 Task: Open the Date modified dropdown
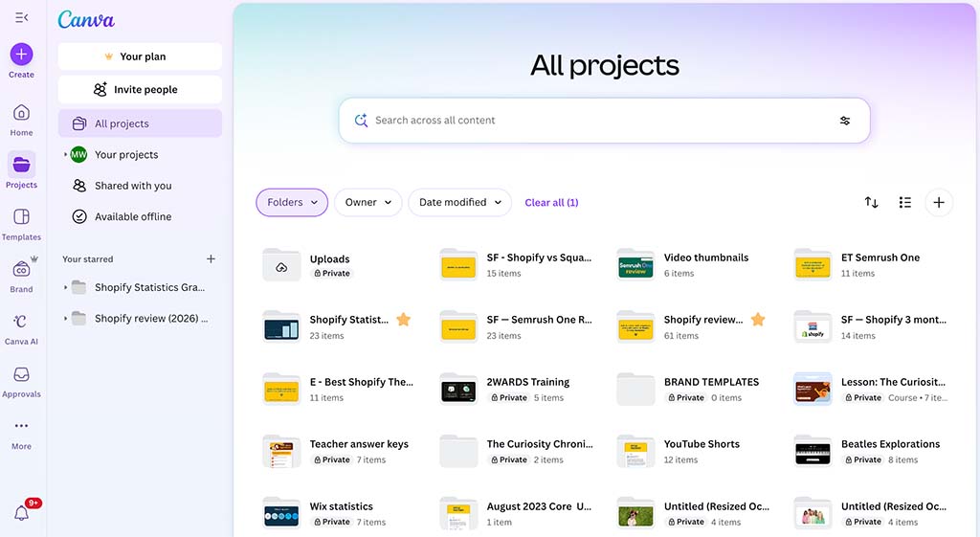coord(459,203)
